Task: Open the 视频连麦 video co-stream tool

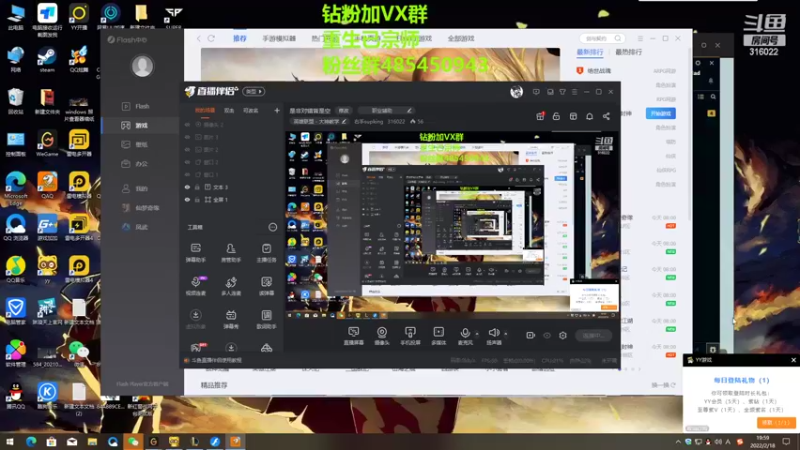Action: click(195, 286)
